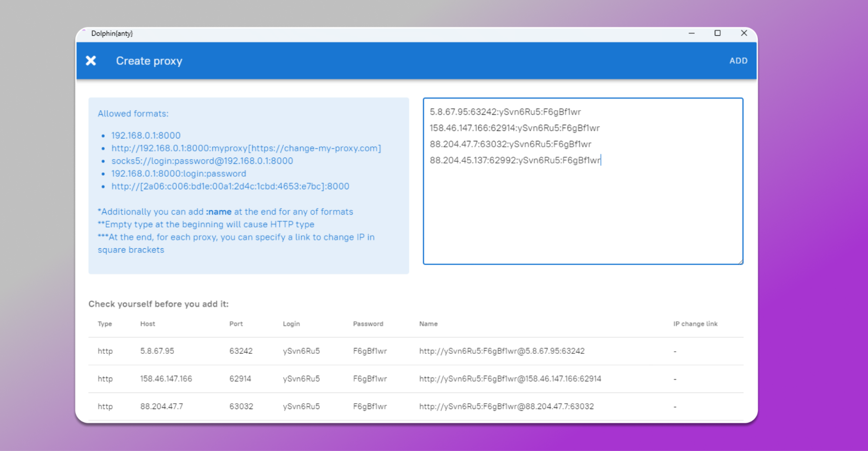This screenshot has height=451, width=868.
Task: Click the socks5://login:password format example
Action: point(202,161)
